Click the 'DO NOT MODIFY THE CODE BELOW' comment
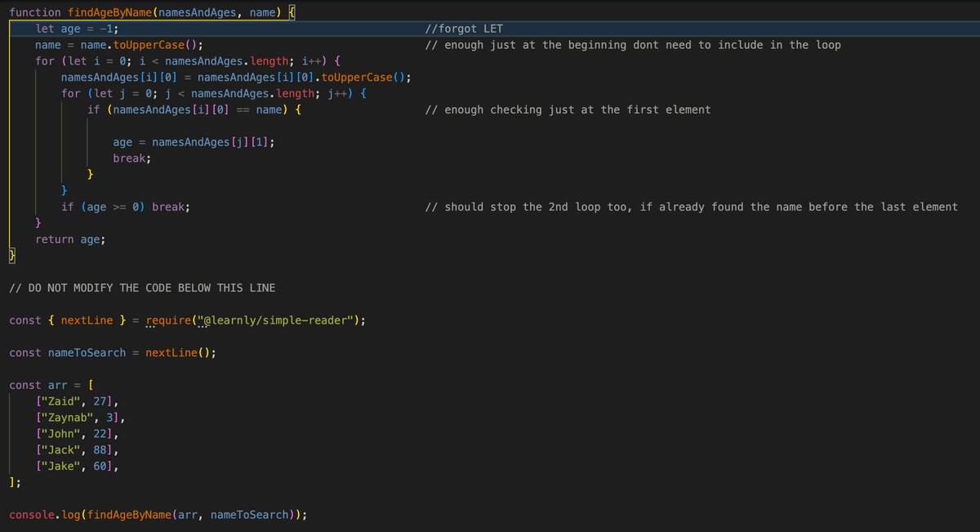 point(142,288)
